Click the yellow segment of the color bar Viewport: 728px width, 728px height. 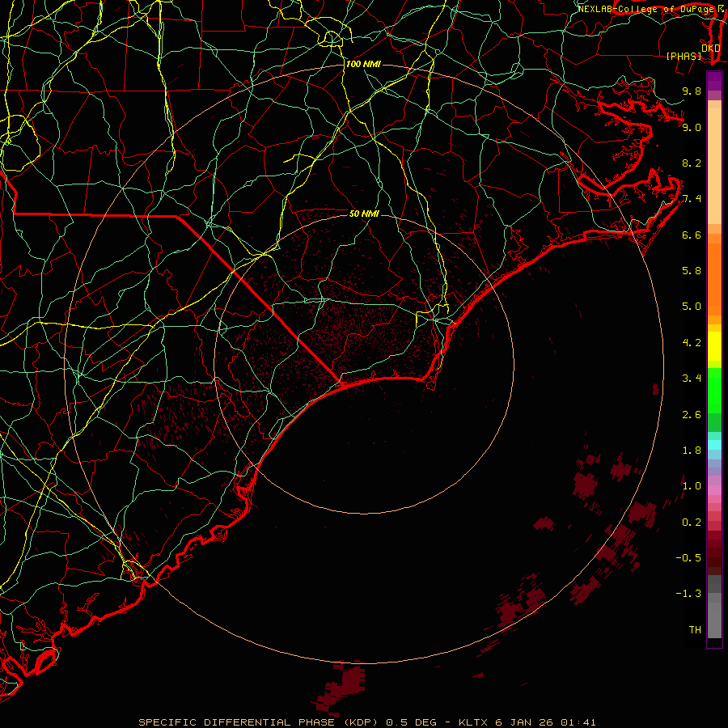coord(714,346)
